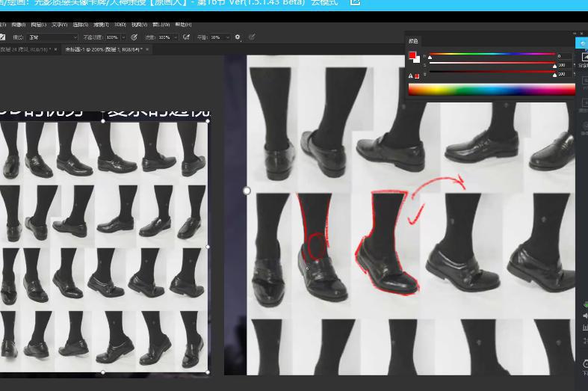Switch to the first document tab (RGB/16)
Image resolution: width=588 pixels, height=391 pixels.
pyautogui.click(x=25, y=49)
